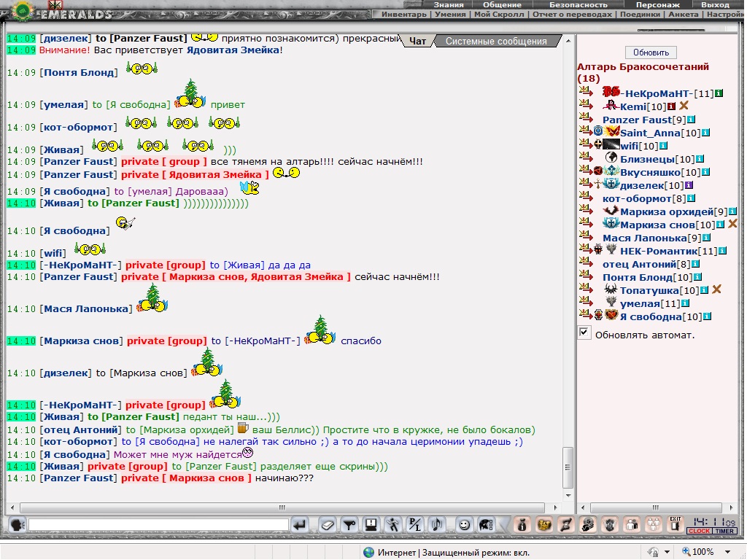Open info icon next to -НеКроМаНТ-

[719, 93]
